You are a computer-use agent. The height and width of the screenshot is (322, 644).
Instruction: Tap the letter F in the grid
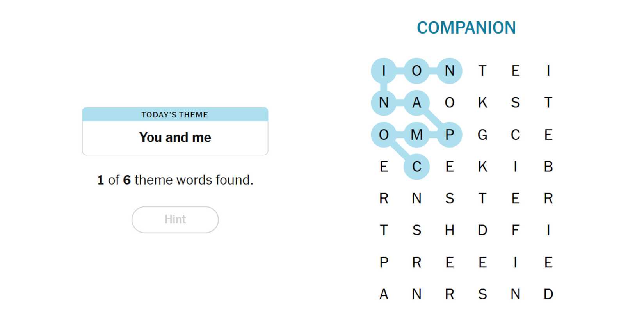click(515, 230)
